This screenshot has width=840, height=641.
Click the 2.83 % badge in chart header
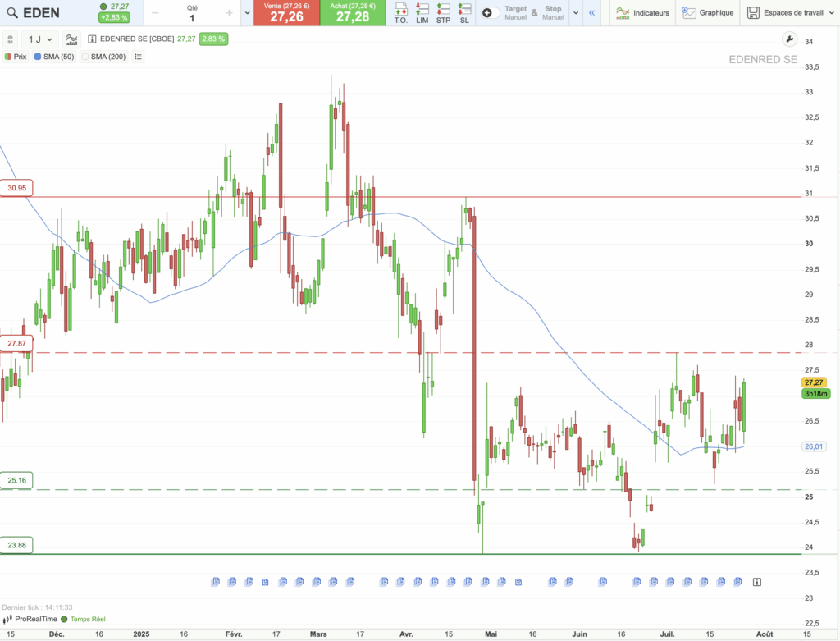(213, 39)
